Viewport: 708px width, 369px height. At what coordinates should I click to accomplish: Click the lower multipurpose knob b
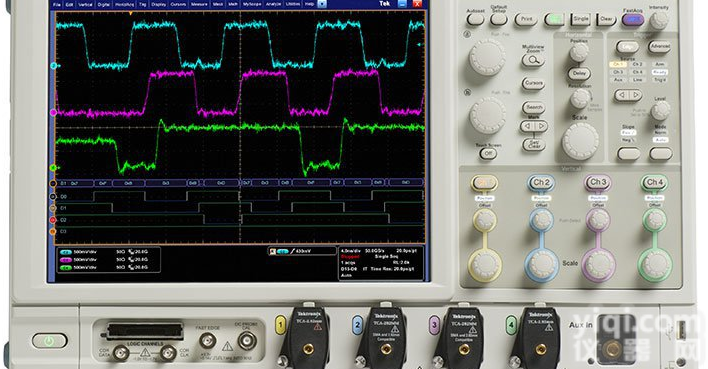pyautogui.click(x=487, y=116)
